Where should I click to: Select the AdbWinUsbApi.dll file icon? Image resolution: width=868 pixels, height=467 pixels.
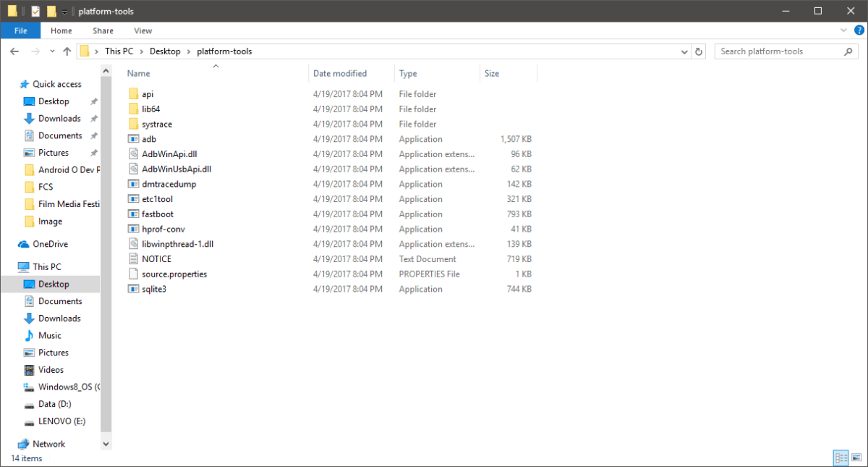coord(133,169)
